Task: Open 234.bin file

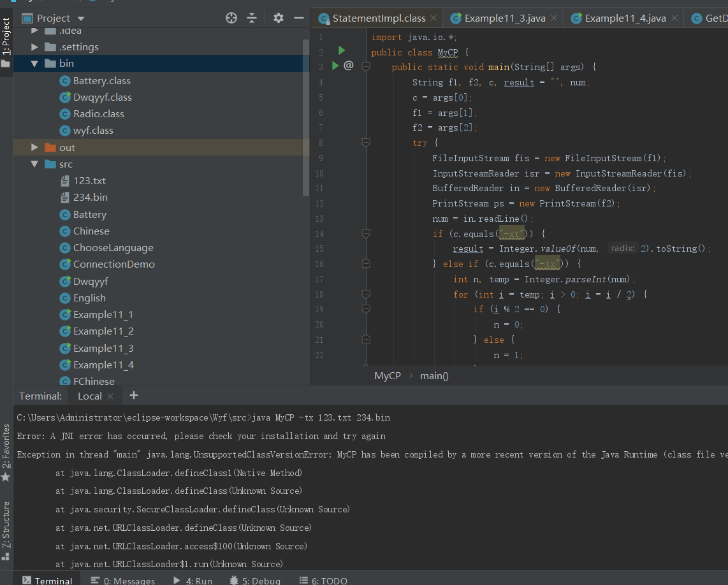Action: coord(90,198)
